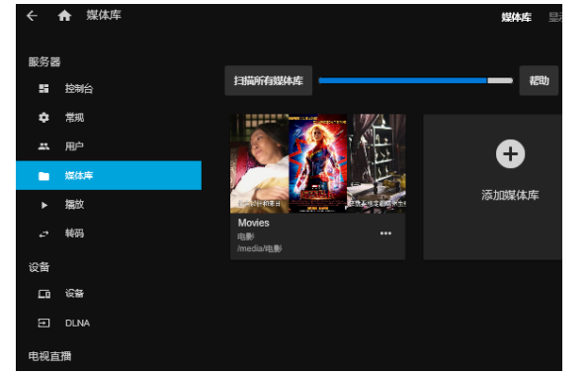Click the 扫描所有媒体库 button

coord(269,81)
